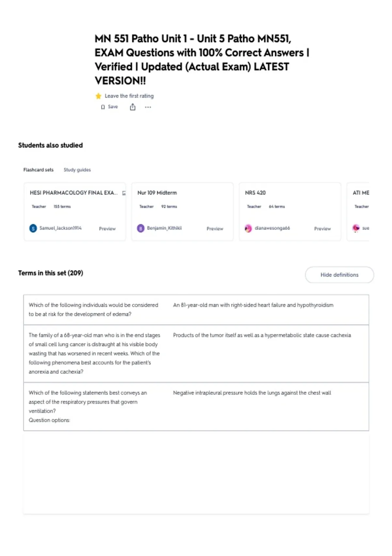Switch to Flashcard sets tab
392x556 pixels.
[38, 170]
